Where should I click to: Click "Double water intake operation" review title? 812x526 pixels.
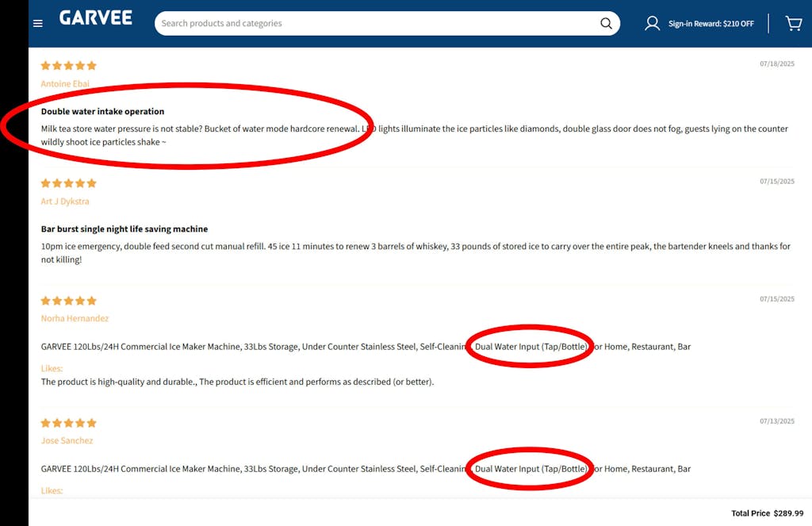click(102, 112)
